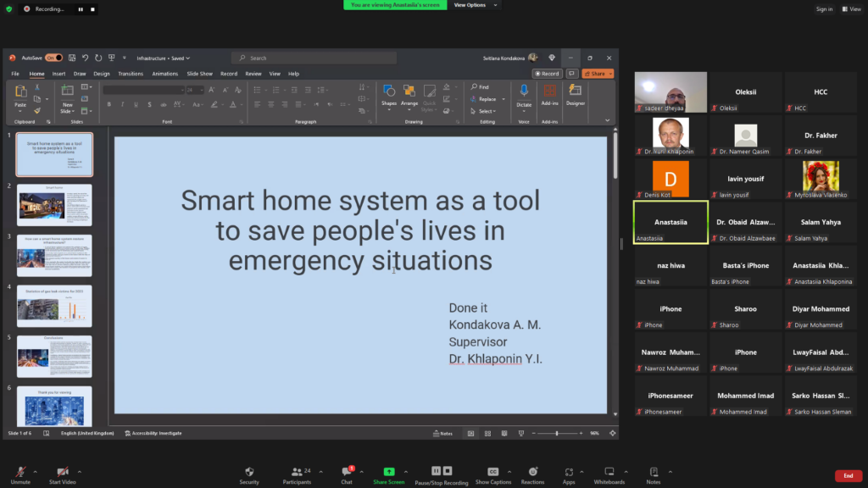The image size is (868, 488).
Task: Toggle the AutoSave switch
Action: click(53, 58)
